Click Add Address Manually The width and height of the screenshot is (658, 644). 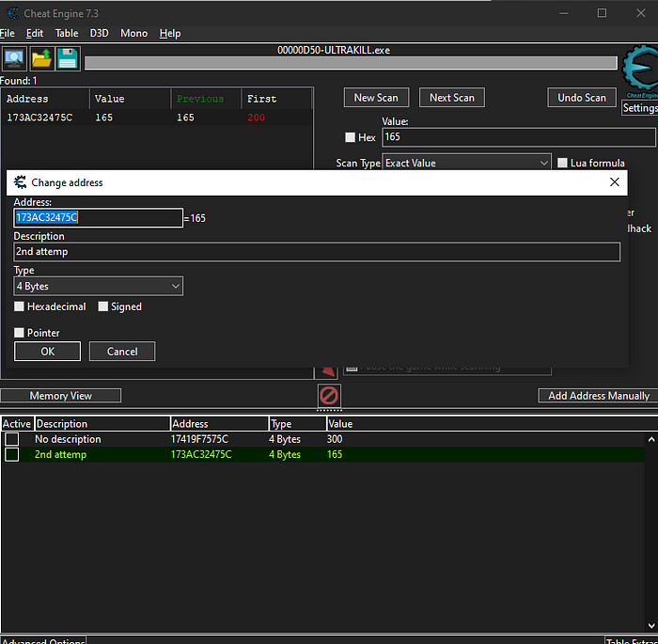599,396
